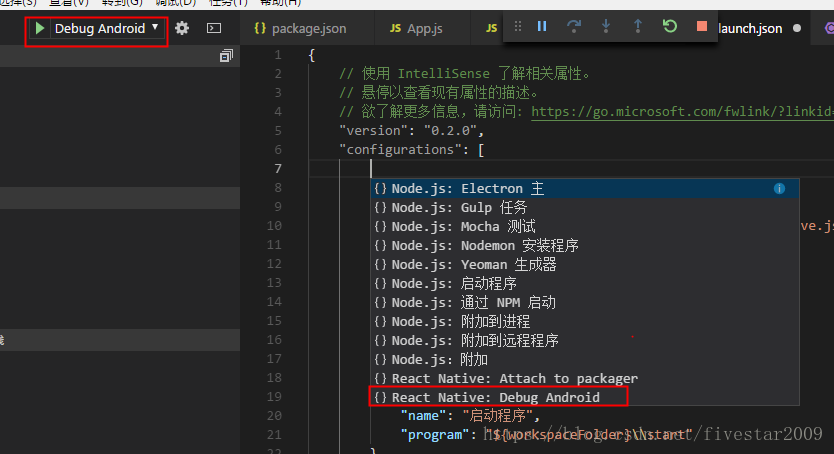Click the "name": "启动程序" line
This screenshot has width=834, height=454.
(x=470, y=416)
